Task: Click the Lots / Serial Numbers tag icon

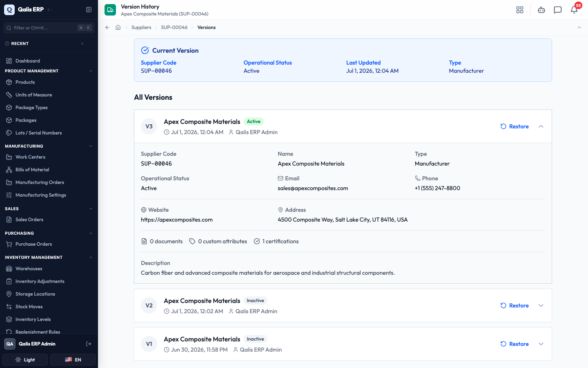Action: coord(9,133)
